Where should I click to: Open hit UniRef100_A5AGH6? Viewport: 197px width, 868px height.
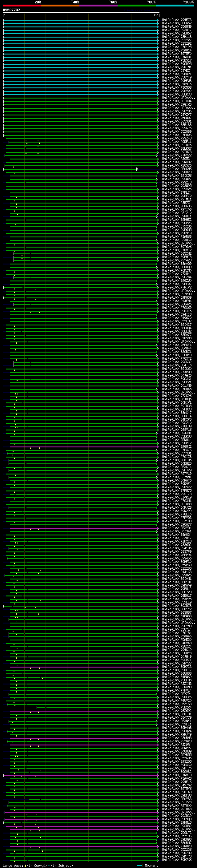[x=177, y=169]
